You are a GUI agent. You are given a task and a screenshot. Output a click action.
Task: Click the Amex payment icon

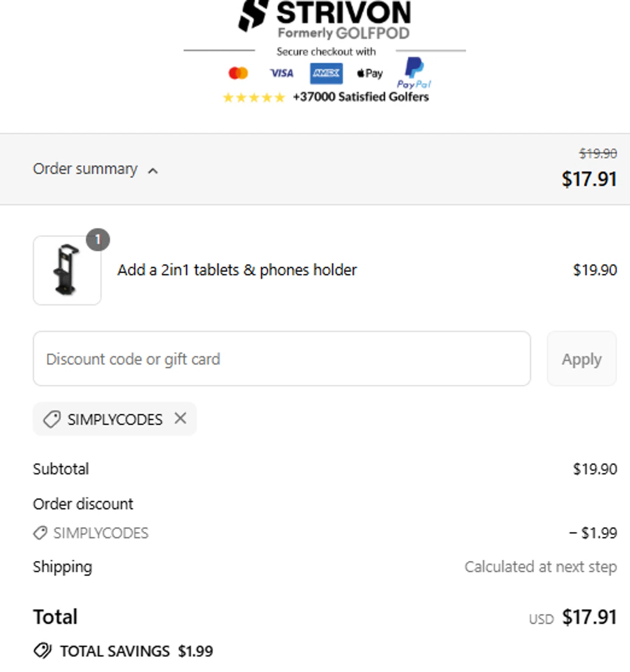[x=326, y=73]
